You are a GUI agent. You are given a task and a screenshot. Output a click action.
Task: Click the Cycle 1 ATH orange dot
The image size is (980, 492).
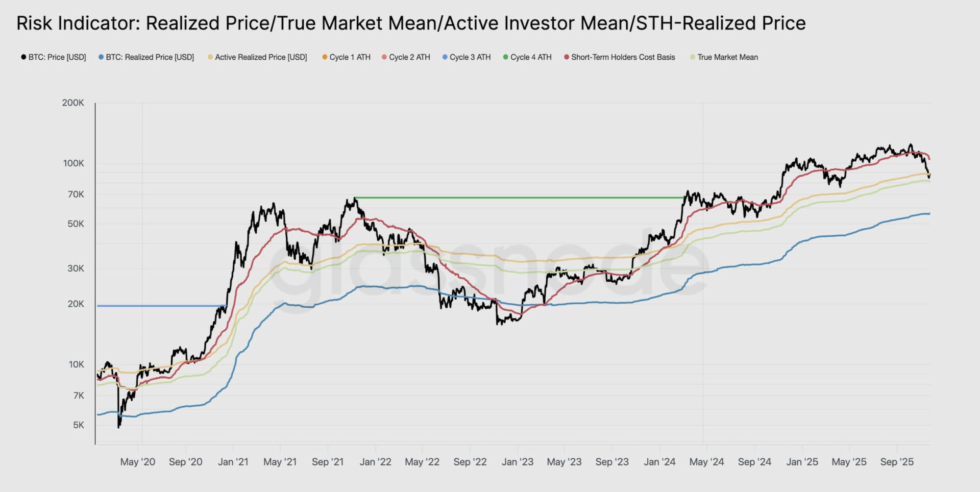coord(325,57)
